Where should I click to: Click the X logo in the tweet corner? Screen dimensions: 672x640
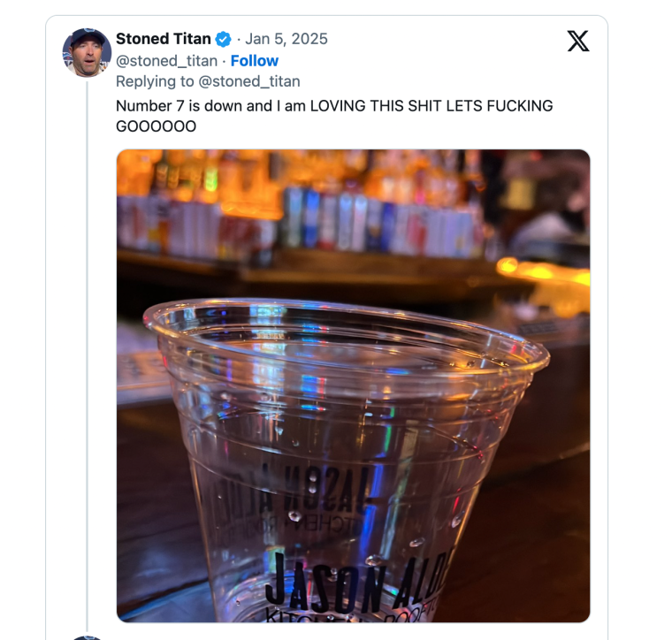click(x=578, y=41)
